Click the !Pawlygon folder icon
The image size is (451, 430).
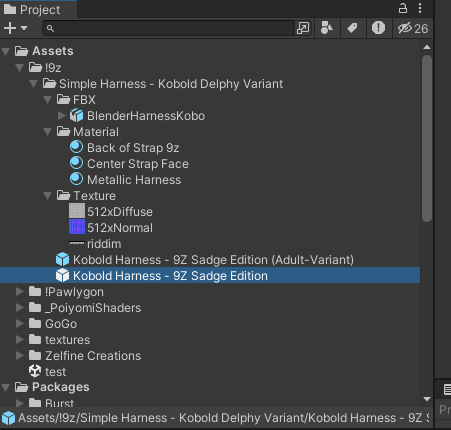pyautogui.click(x=35, y=291)
